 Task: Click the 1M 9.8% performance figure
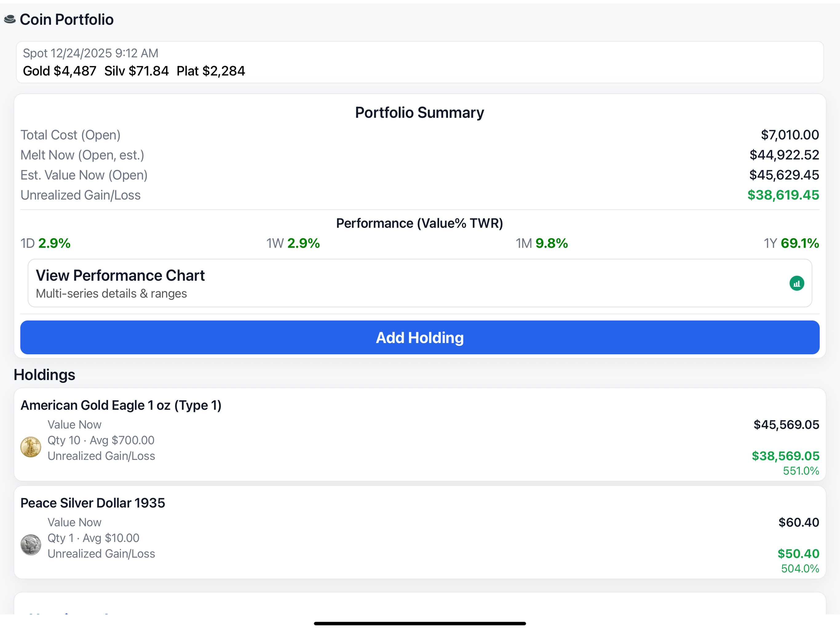541,244
